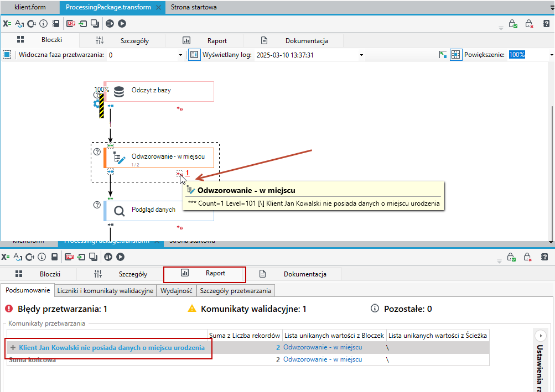This screenshot has height=392, width=555.
Task: Click the question mark beside Podgląd danych block
Action: coord(97,205)
